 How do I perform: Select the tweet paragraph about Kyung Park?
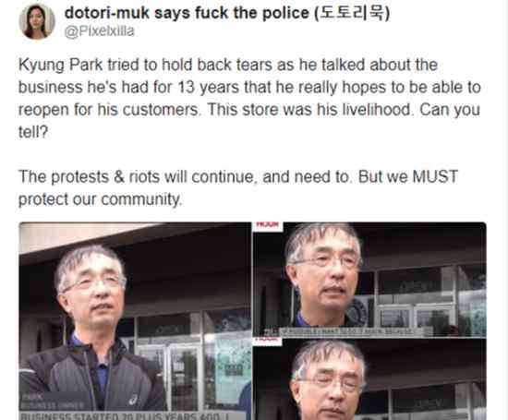(x=249, y=98)
